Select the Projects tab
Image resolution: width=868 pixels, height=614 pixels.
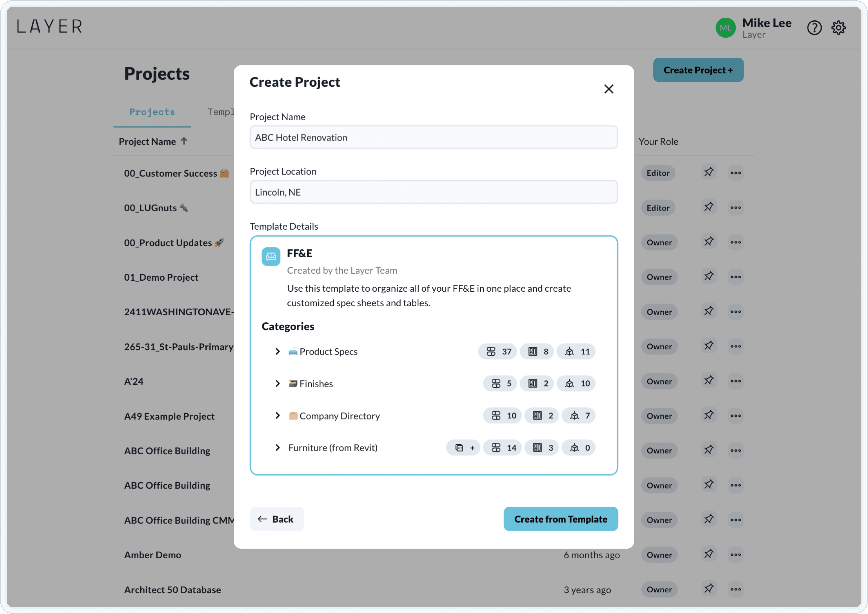pyautogui.click(x=152, y=111)
